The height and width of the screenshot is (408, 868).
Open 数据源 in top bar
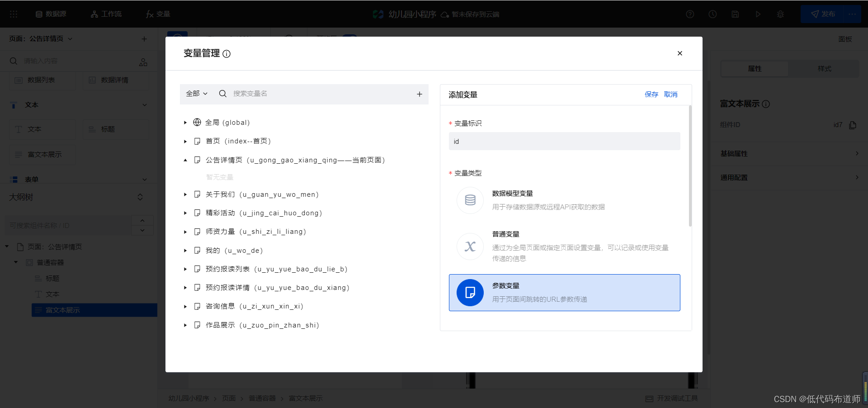(51, 14)
